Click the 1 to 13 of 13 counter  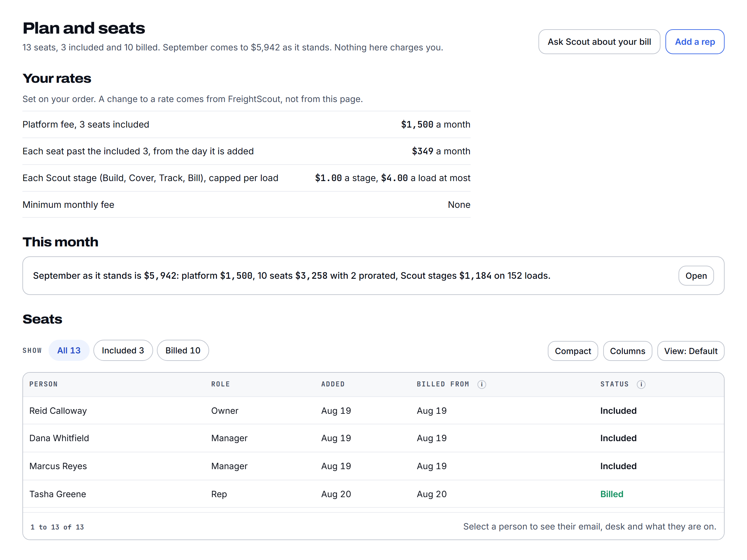(x=57, y=527)
